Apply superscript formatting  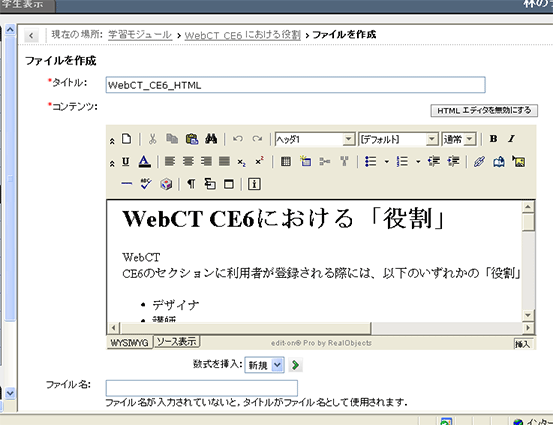point(260,161)
